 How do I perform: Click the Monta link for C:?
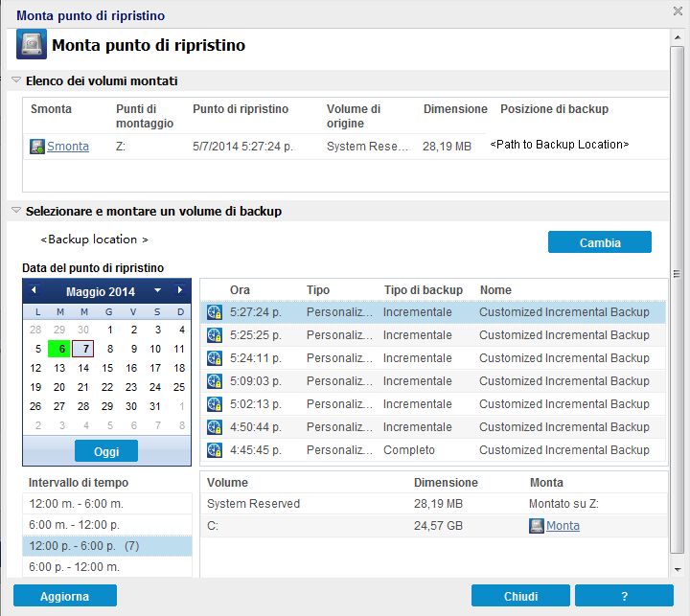coord(563,526)
